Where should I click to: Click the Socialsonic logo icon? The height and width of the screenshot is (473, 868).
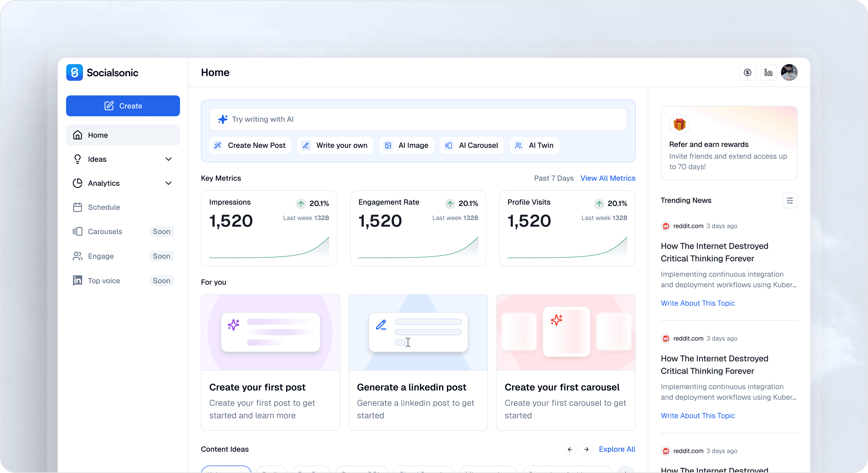[75, 72]
